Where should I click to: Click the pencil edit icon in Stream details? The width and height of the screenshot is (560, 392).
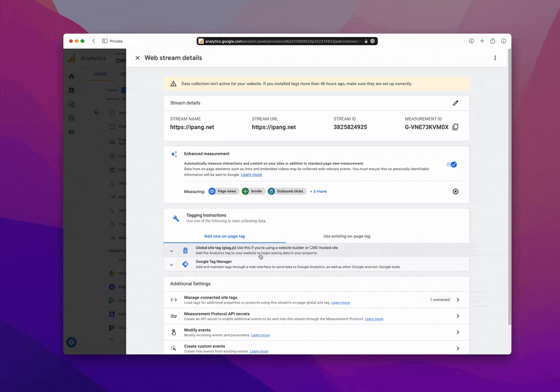coord(455,103)
